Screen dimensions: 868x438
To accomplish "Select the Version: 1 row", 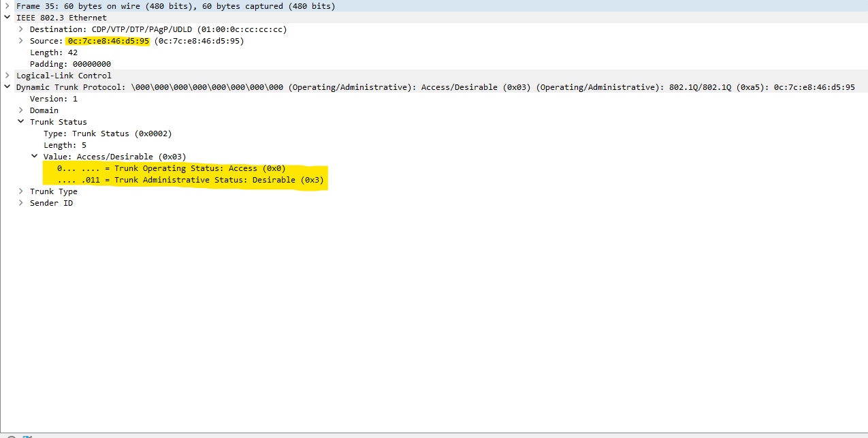I will tap(53, 99).
